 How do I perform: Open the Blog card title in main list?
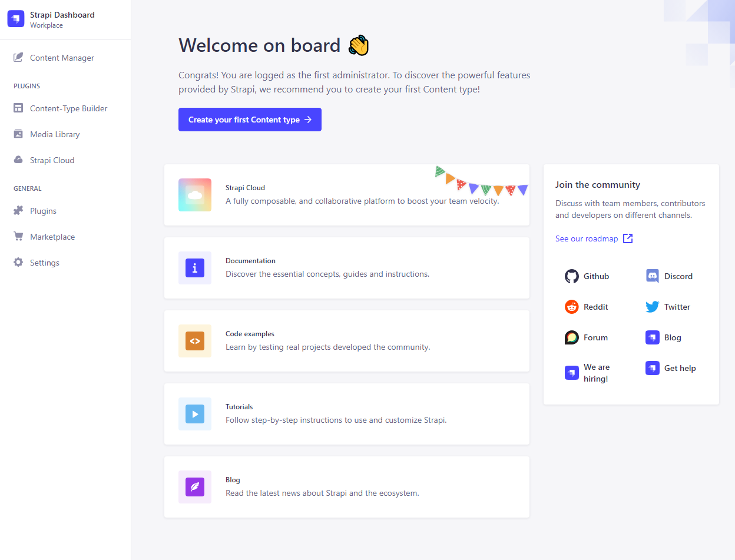coord(233,480)
